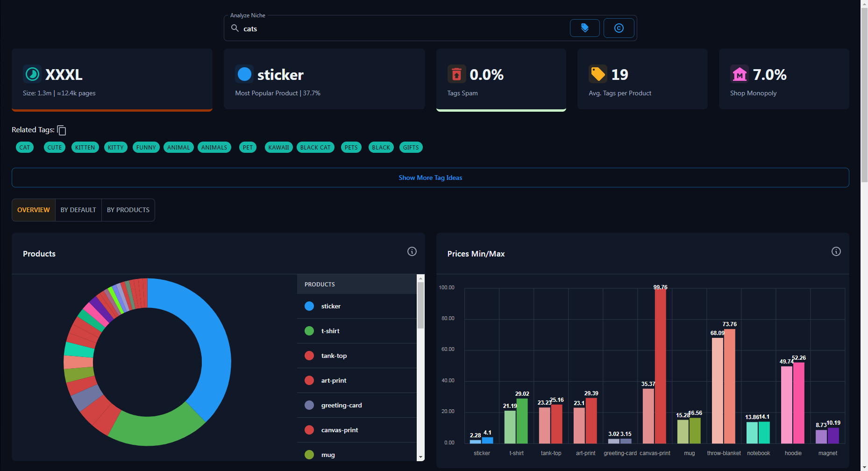Copy related tags with clipboard icon
This screenshot has height=471, width=868.
tap(62, 130)
